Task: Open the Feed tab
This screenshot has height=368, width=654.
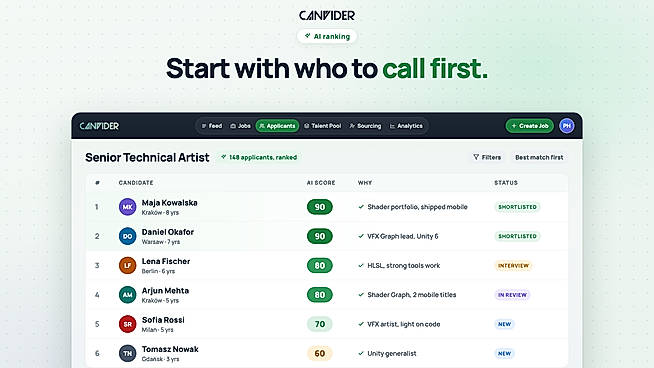Action: point(212,126)
